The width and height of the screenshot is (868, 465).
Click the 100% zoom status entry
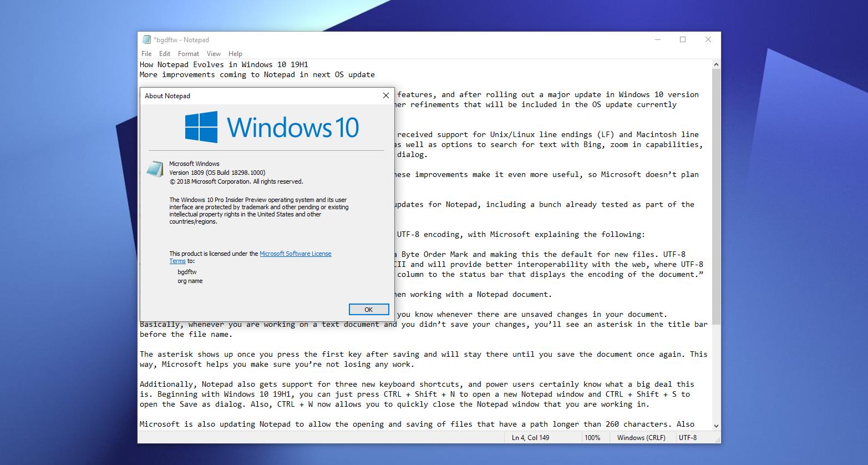coord(592,438)
